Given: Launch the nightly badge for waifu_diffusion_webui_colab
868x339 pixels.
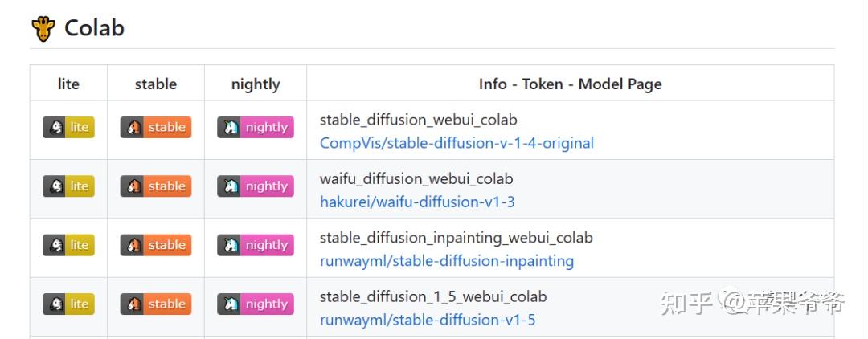Looking at the screenshot, I should 256,186.
